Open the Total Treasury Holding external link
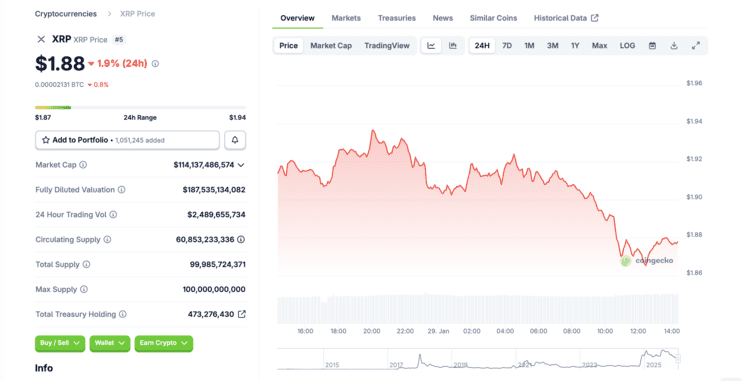This screenshot has height=381, width=750. pyautogui.click(x=242, y=314)
